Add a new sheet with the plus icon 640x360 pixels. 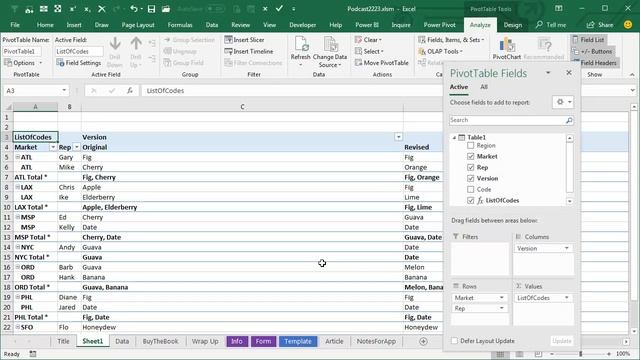[x=423, y=341]
